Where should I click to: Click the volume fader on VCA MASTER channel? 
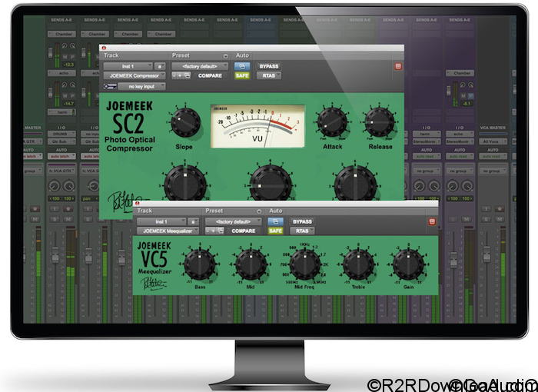tap(487, 254)
